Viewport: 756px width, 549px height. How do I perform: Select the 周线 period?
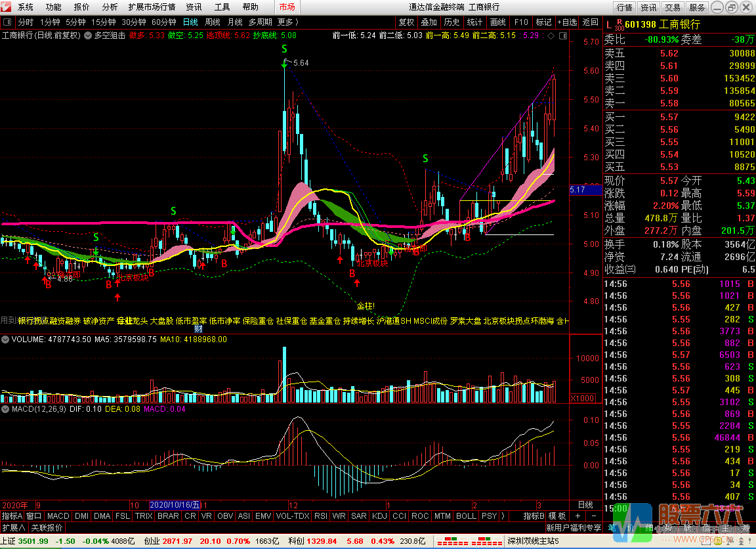click(x=213, y=22)
